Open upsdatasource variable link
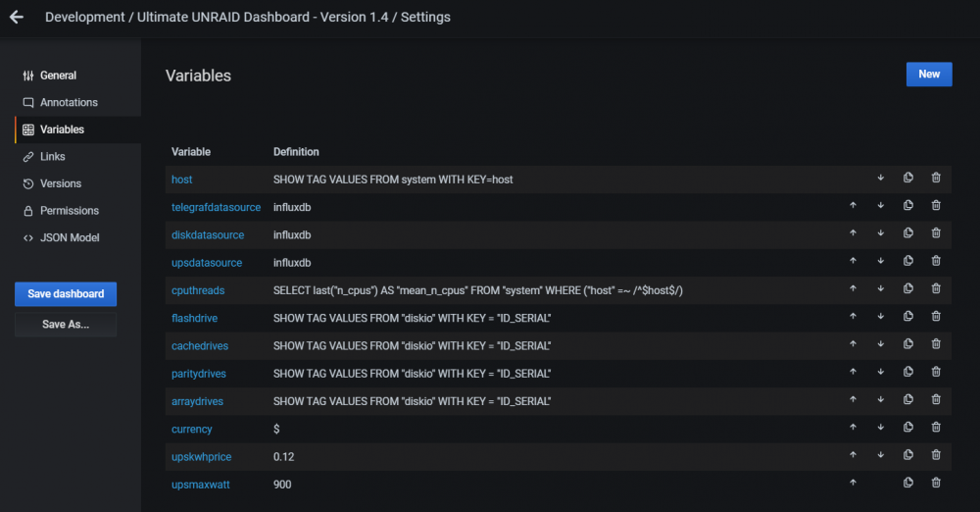Image resolution: width=980 pixels, height=512 pixels. pyautogui.click(x=207, y=263)
